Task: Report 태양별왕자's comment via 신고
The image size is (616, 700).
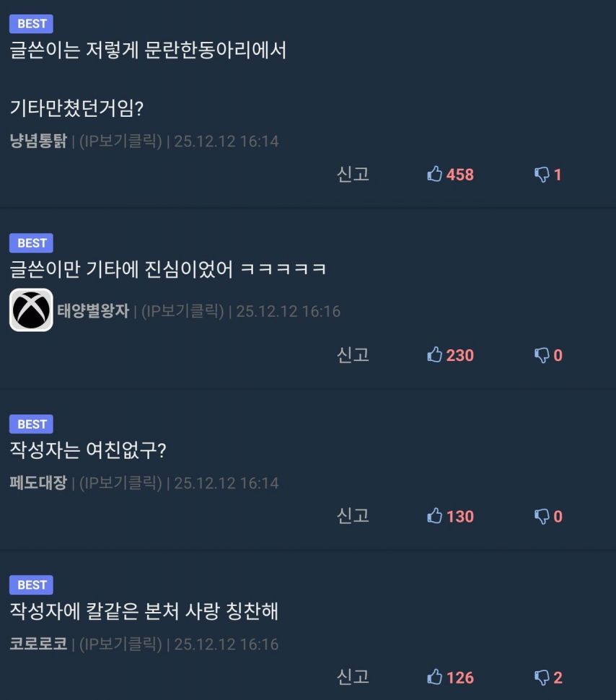Action: tap(353, 355)
